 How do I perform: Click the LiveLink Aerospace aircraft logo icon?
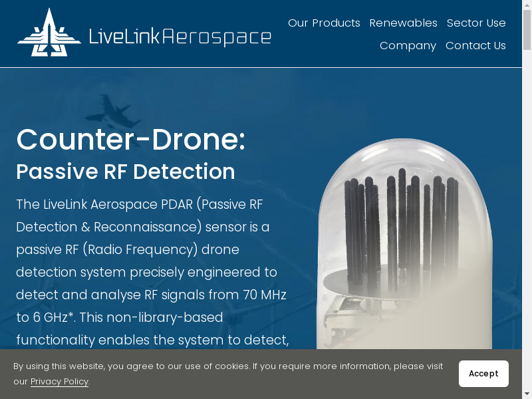tap(49, 33)
